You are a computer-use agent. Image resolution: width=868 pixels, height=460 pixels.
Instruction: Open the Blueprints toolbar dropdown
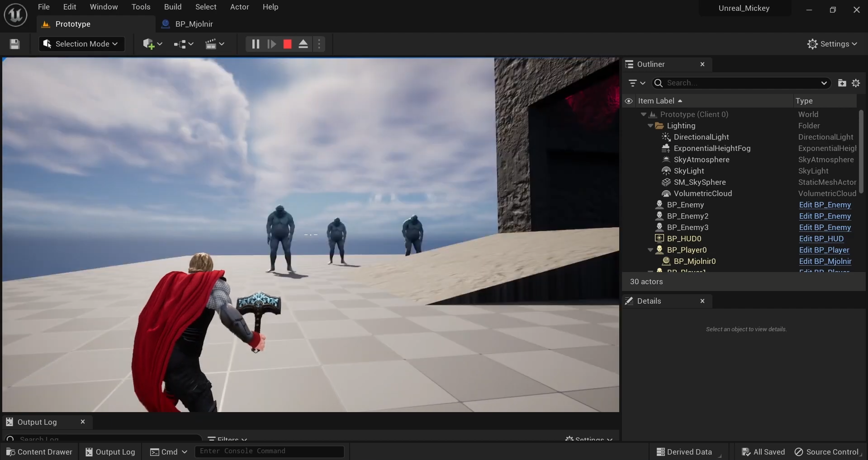[184, 44]
